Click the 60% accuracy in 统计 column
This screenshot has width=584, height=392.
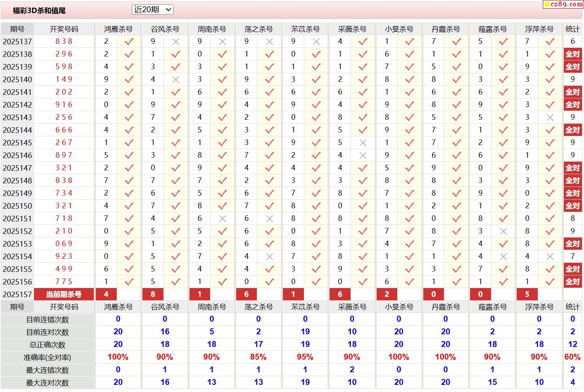tap(573, 357)
